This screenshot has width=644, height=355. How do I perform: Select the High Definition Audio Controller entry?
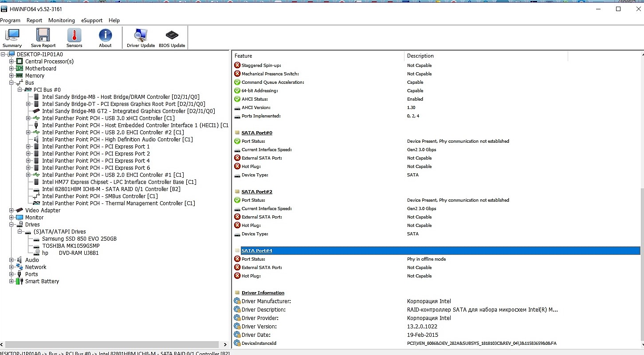click(118, 139)
